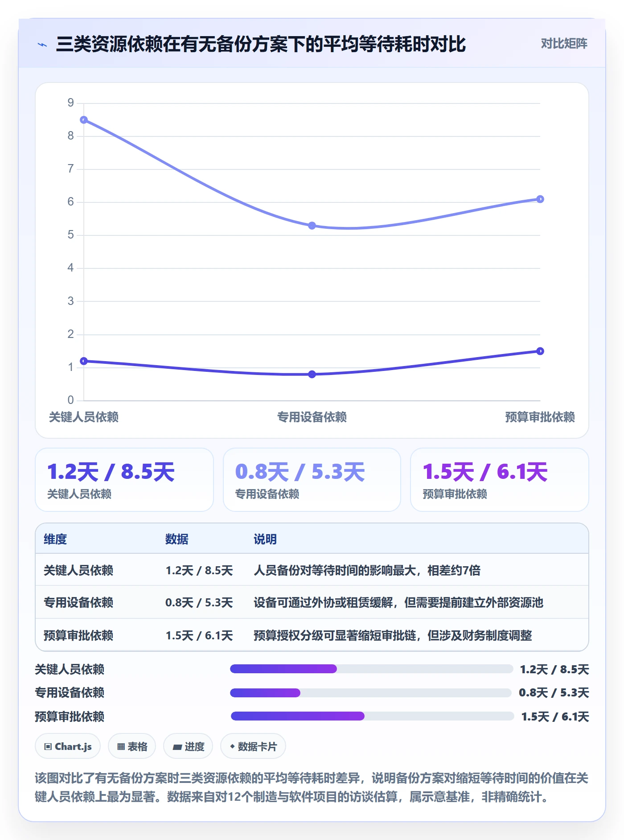
Task: Select the 6.1 data point on the upper line
Action: point(540,199)
